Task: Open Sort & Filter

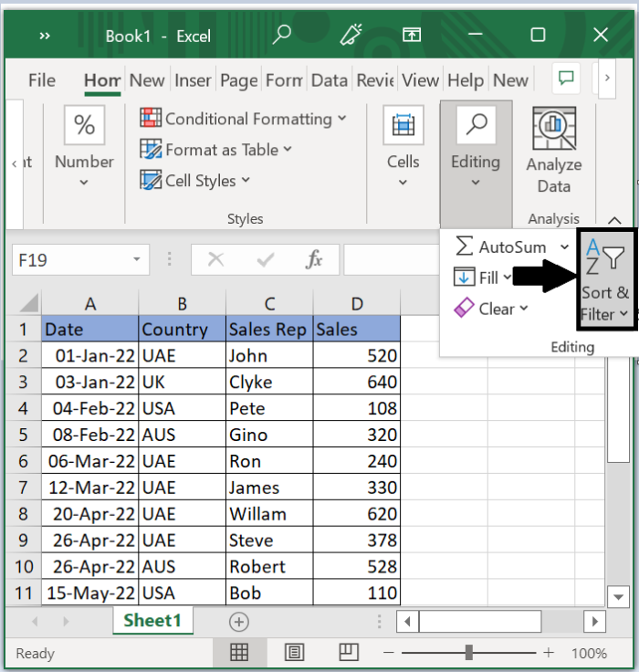Action: point(605,279)
